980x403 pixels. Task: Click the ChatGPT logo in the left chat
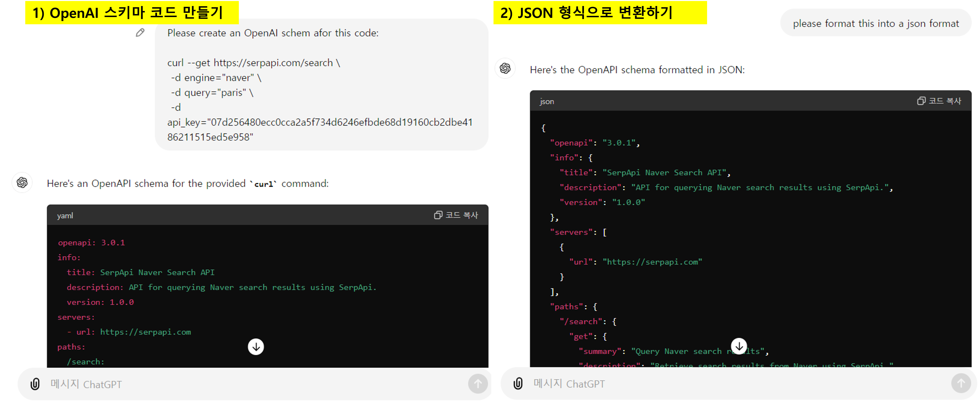coord(22,183)
